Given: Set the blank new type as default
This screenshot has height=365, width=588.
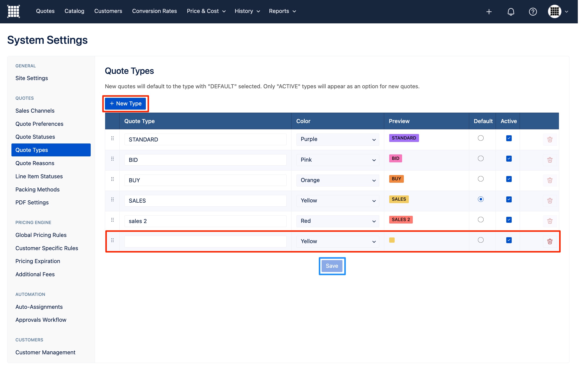Looking at the screenshot, I should [x=481, y=240].
